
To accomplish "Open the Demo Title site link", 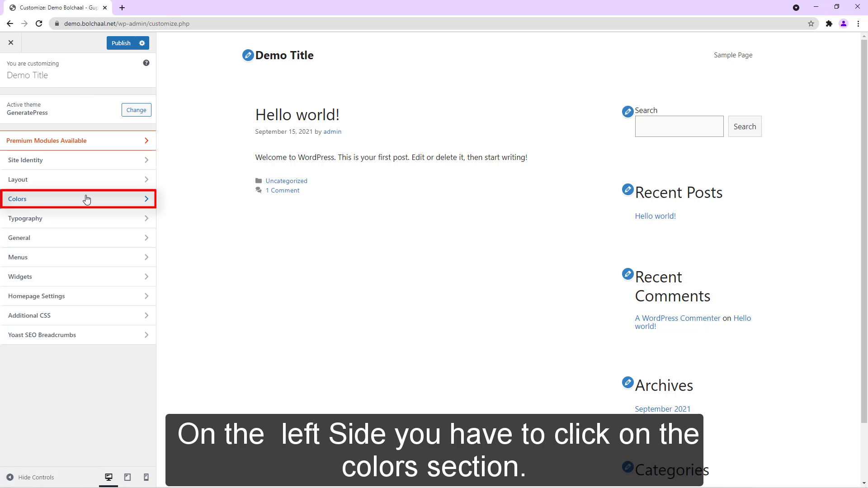I will 284,55.
